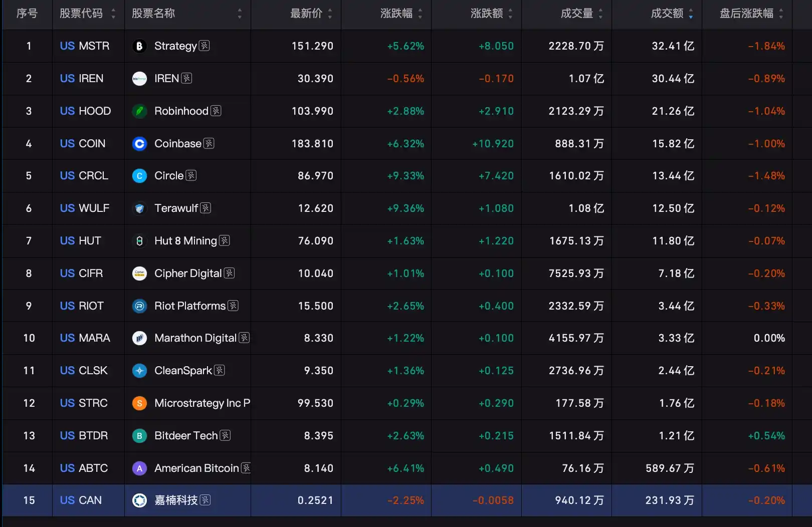This screenshot has width=812, height=527.
Task: Sort by 盘后涨跌幅 column arrows
Action: [781, 14]
